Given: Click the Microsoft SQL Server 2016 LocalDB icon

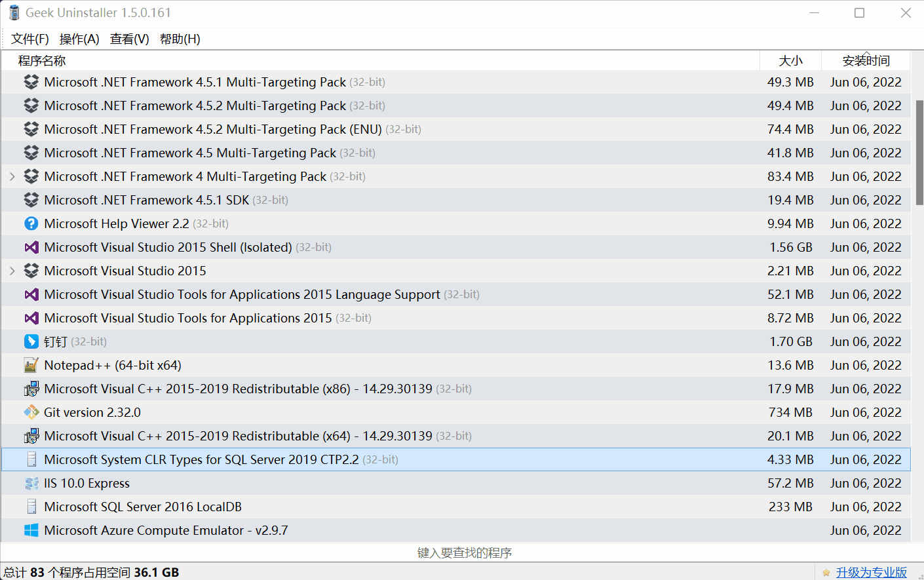Looking at the screenshot, I should pos(31,507).
